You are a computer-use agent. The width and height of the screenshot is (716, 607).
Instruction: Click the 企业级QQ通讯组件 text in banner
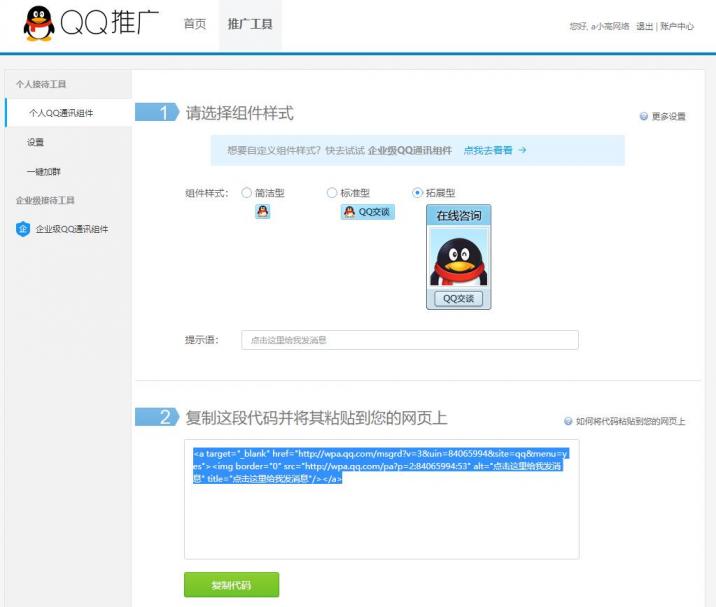tap(410, 150)
